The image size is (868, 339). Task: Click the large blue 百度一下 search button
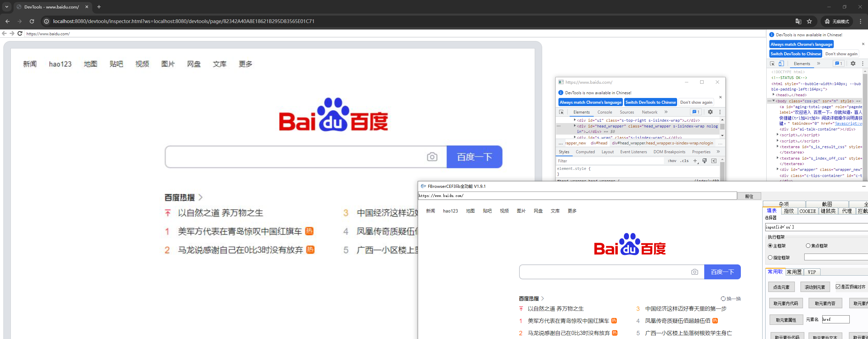(x=474, y=157)
